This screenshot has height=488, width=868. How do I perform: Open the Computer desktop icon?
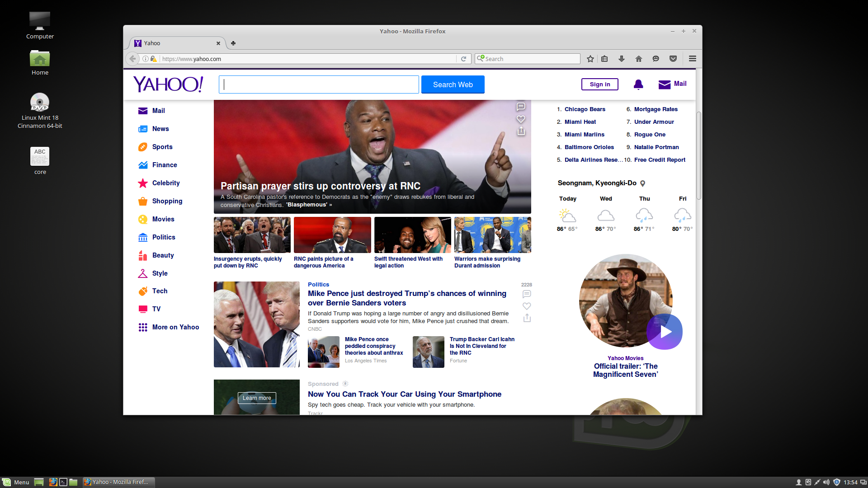40,26
